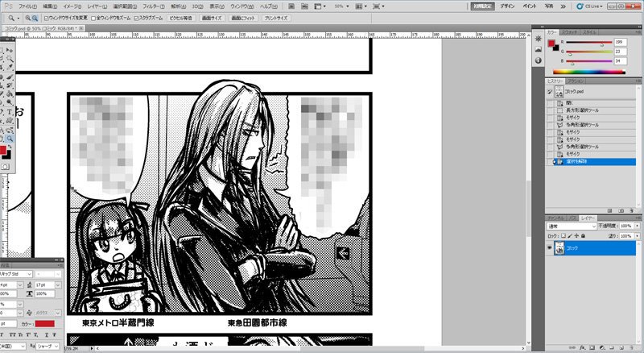Create new adjustment layer icon
Image resolution: width=644 pixels, height=353 pixels.
point(601,347)
